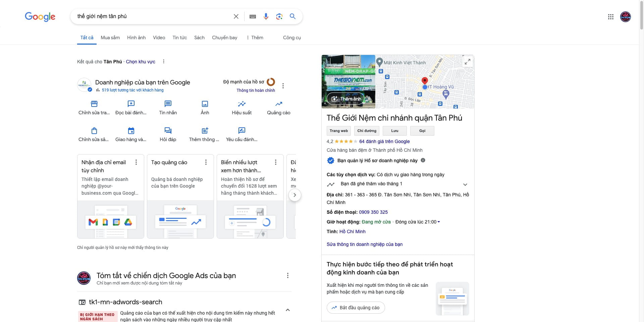This screenshot has width=644, height=322.
Task: Open the on-screen keyboard input tool
Action: pyautogui.click(x=253, y=16)
